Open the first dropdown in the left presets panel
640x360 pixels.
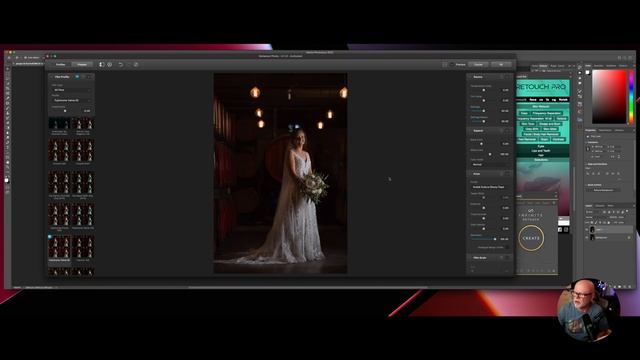[x=72, y=90]
